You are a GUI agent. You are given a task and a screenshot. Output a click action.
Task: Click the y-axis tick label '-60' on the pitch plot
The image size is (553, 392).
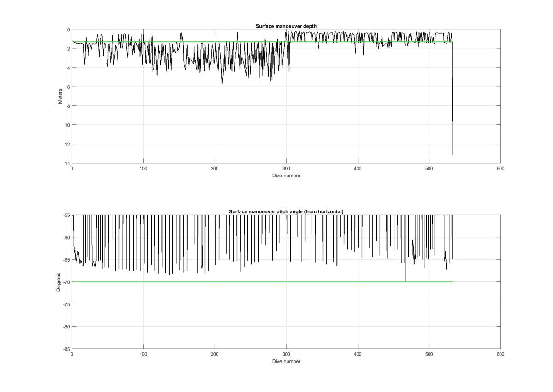pos(66,237)
